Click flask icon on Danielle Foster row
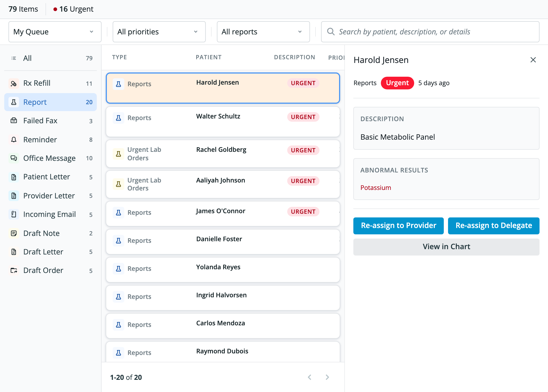Screen dimensions: 548x392 [118, 241]
